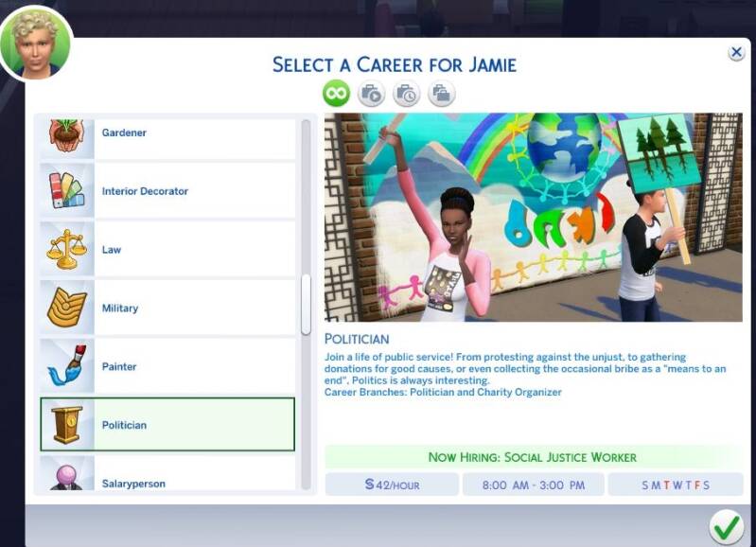756x547 pixels.
Task: Choose the Interior Decorator career row
Action: (167, 190)
